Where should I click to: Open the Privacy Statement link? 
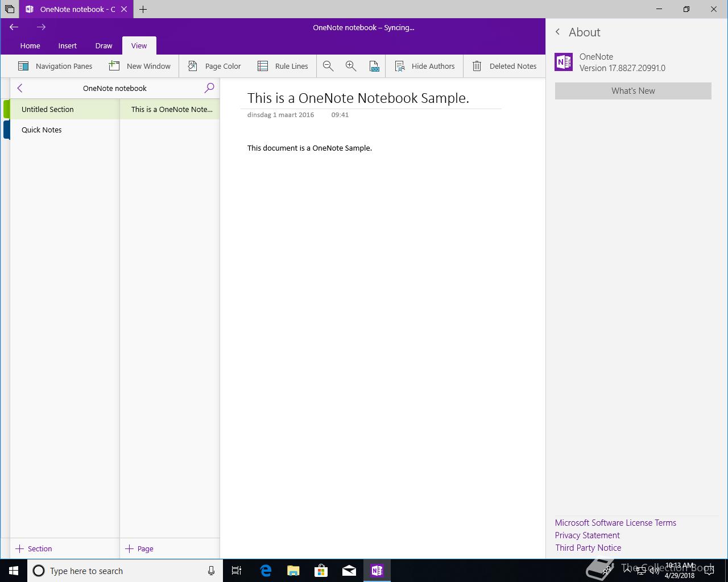[x=587, y=535]
